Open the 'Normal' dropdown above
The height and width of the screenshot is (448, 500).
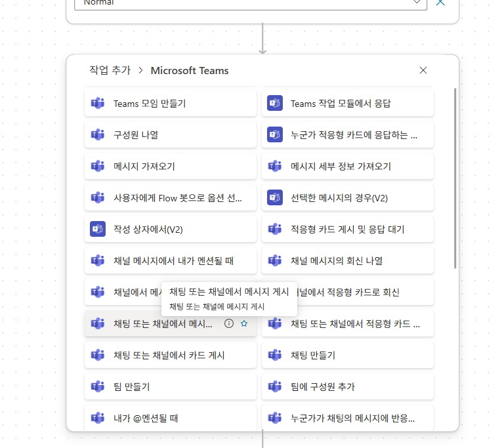[x=251, y=3]
